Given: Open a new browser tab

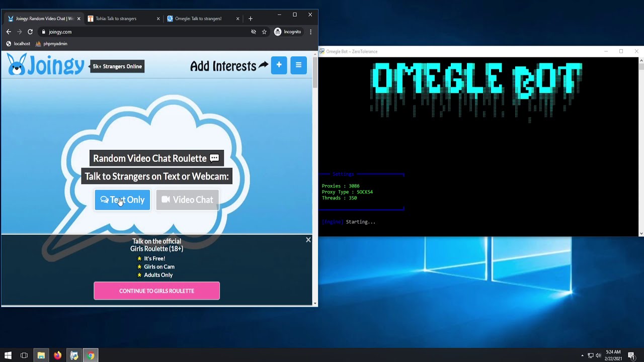Looking at the screenshot, I should click(251, 19).
